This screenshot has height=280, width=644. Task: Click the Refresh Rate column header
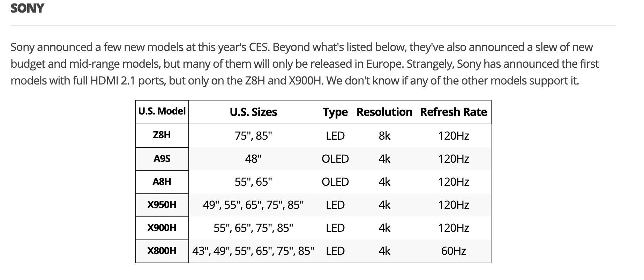(x=454, y=112)
